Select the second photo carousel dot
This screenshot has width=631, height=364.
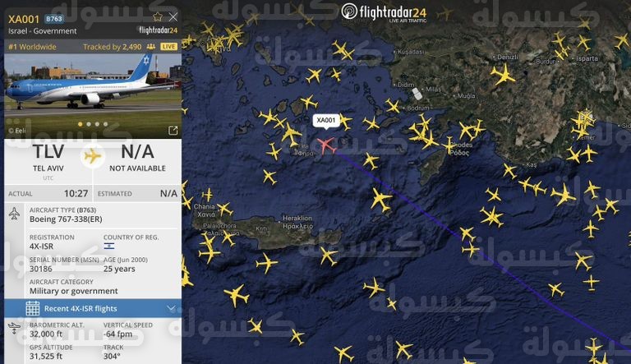point(89,124)
